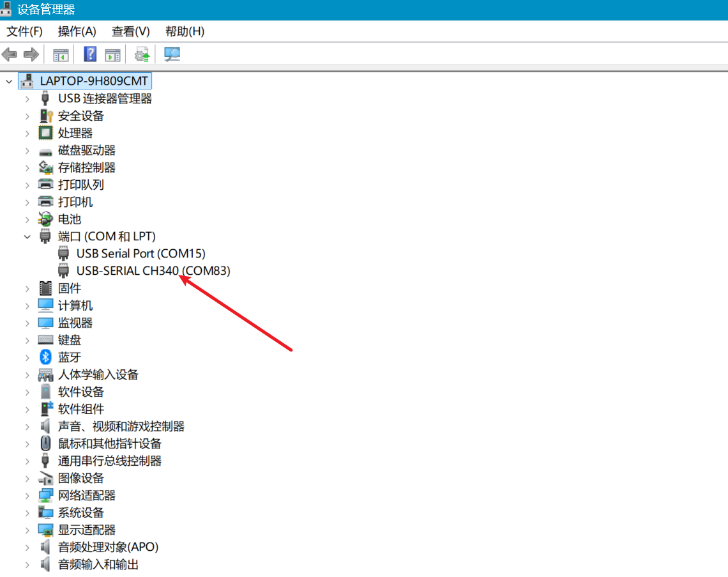This screenshot has height=577, width=728.
Task: Click the 网络适配器 network icon
Action: [45, 495]
